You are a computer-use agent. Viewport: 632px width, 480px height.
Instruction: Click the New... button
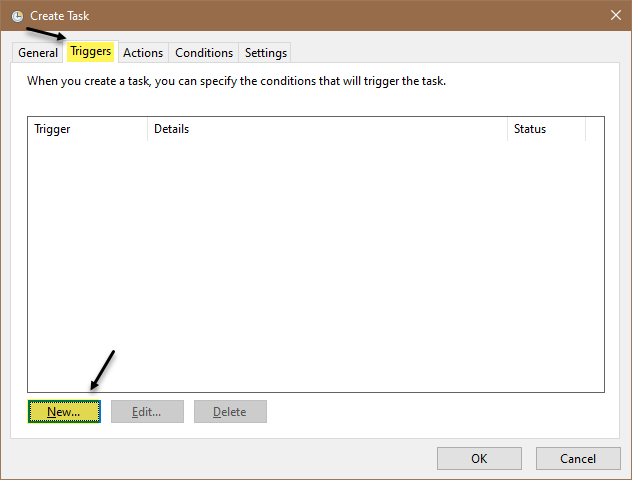[x=64, y=411]
